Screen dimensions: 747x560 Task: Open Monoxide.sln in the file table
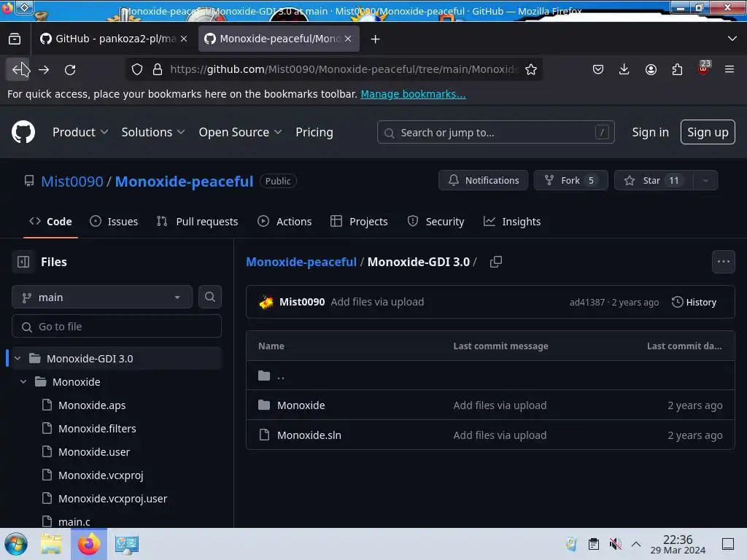pyautogui.click(x=309, y=435)
